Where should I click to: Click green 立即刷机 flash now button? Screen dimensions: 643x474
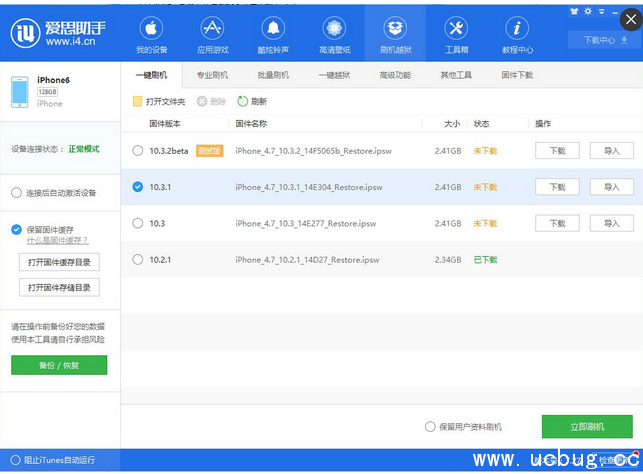pyautogui.click(x=587, y=427)
